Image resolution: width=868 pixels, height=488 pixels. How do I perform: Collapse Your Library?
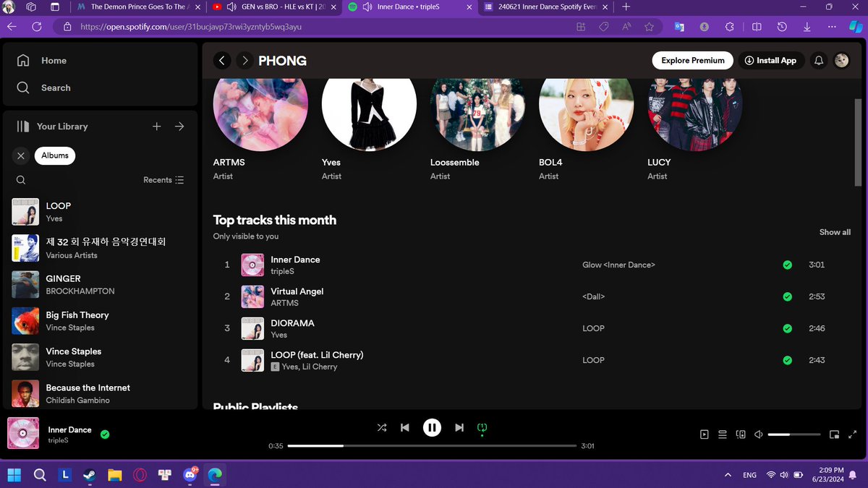tap(52, 126)
